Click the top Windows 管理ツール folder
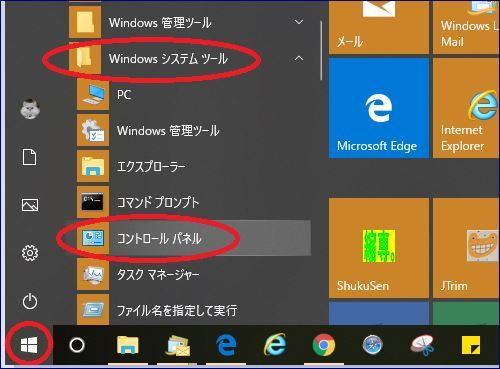The image size is (500, 369). [x=190, y=23]
